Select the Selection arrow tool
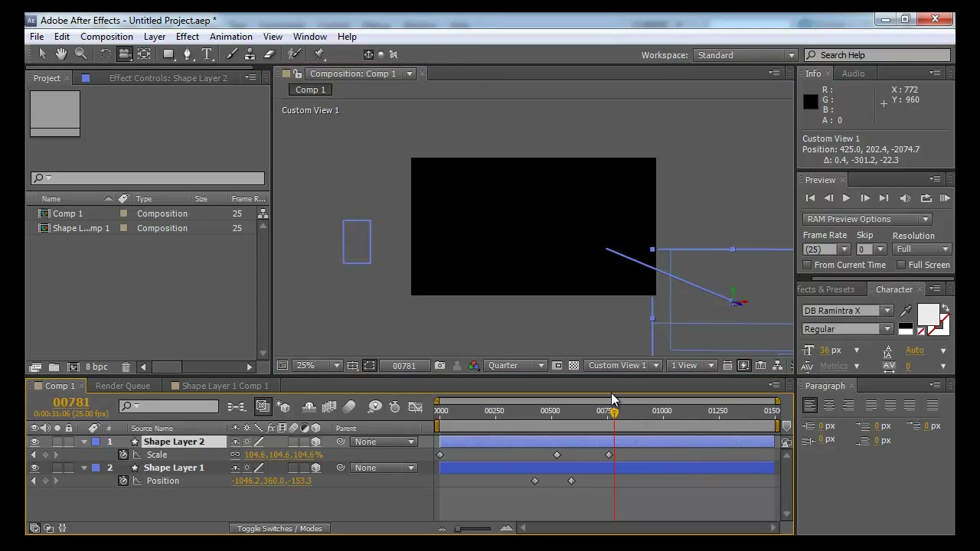The height and width of the screenshot is (551, 980). pyautogui.click(x=42, y=54)
